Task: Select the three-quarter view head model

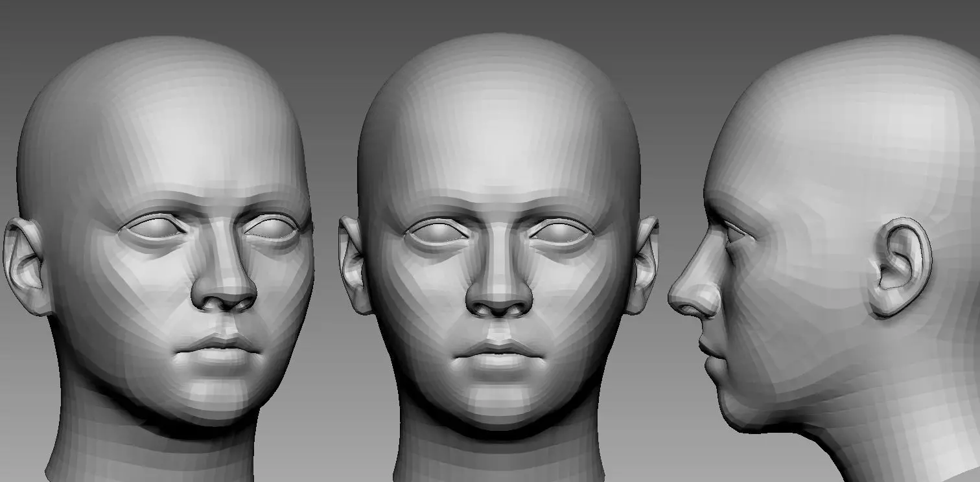Action: (159, 259)
